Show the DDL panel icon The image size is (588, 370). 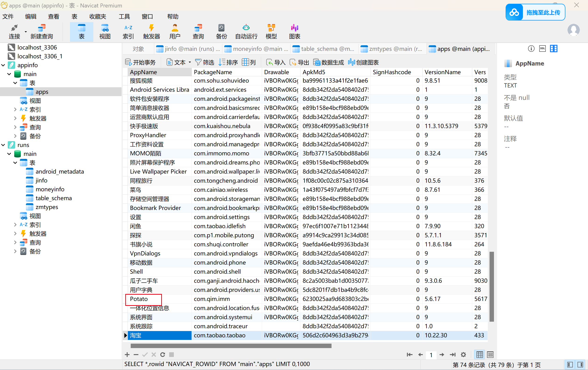coord(542,49)
